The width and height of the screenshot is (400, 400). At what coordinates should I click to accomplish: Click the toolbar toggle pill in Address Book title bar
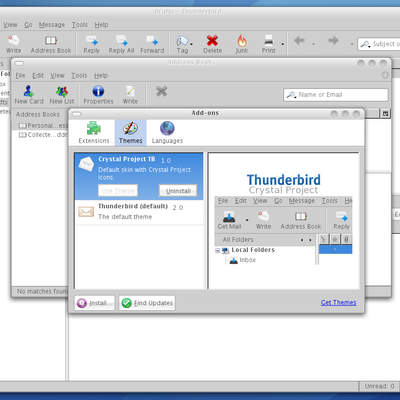tap(19, 63)
